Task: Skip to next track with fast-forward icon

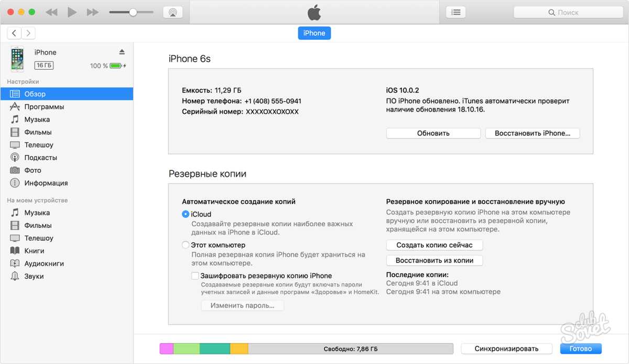Action: tap(92, 12)
